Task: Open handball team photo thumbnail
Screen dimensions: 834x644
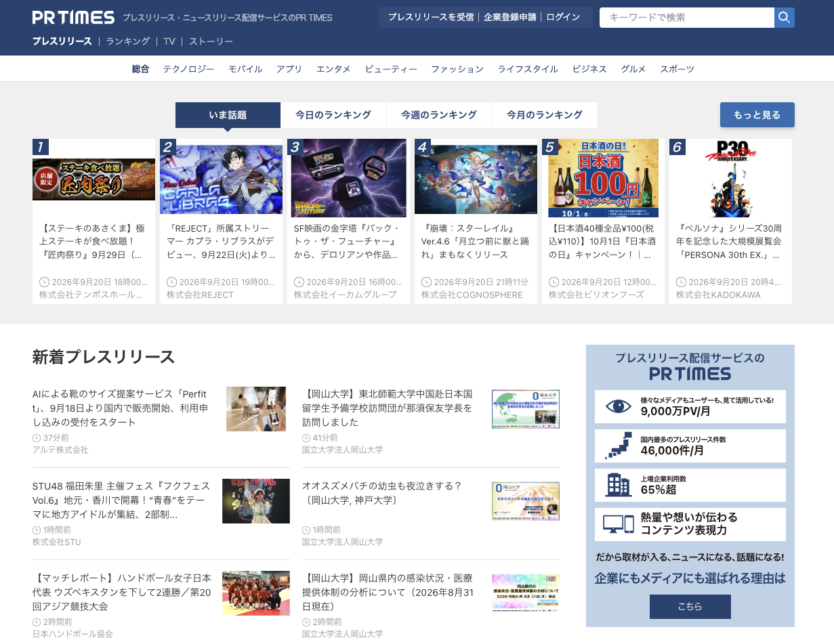Action: pyautogui.click(x=256, y=593)
